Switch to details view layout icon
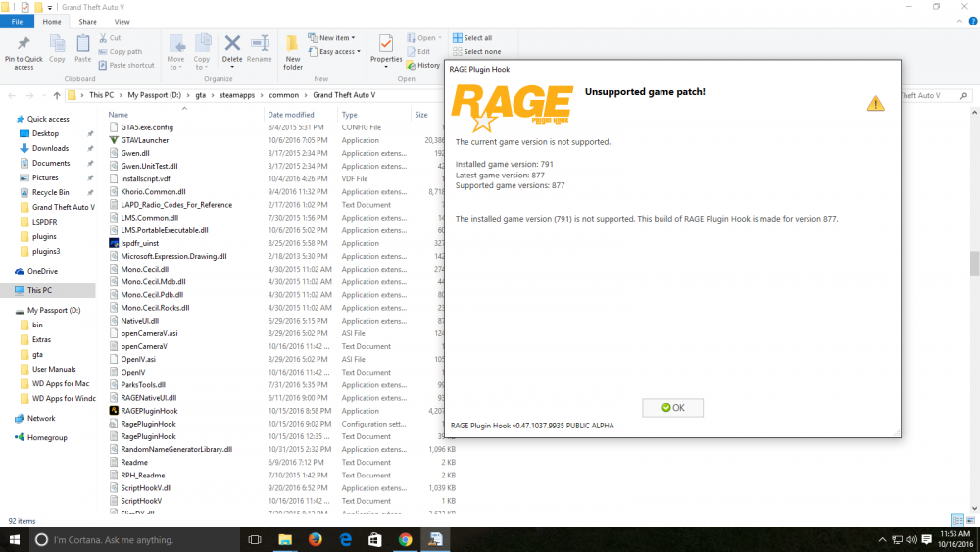The height and width of the screenshot is (552, 980). 956,520
